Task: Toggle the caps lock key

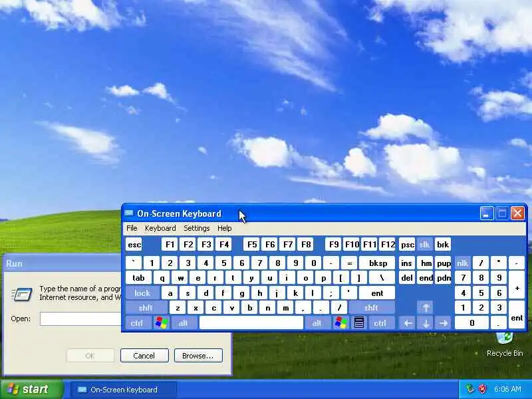Action: click(142, 293)
